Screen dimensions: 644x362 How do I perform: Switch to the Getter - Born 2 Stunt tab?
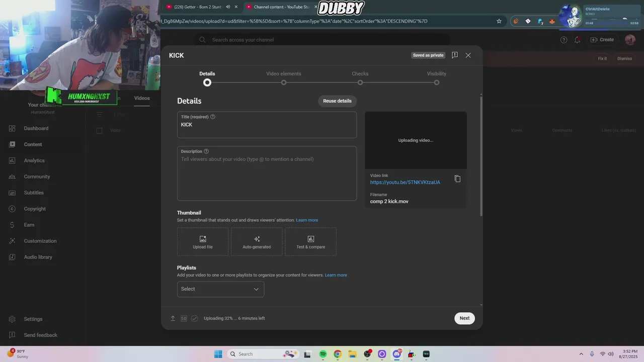pyautogui.click(x=198, y=7)
